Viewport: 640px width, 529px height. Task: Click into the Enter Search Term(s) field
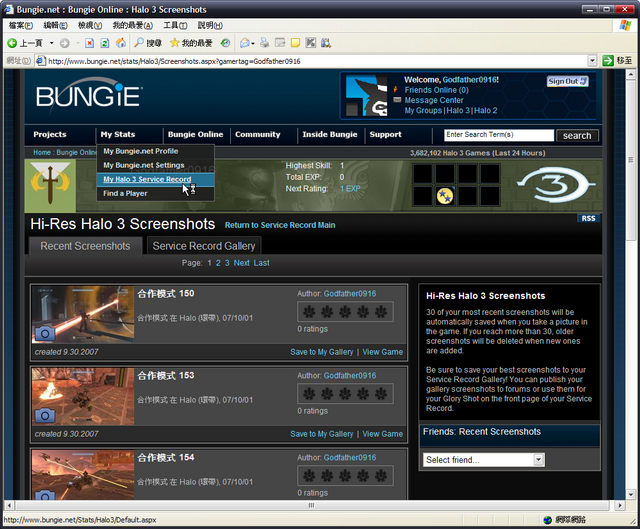coord(498,135)
